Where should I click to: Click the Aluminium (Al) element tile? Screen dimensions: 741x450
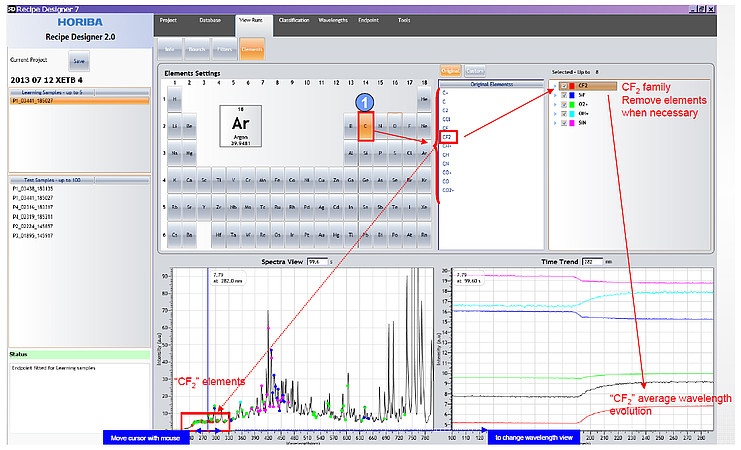350,153
